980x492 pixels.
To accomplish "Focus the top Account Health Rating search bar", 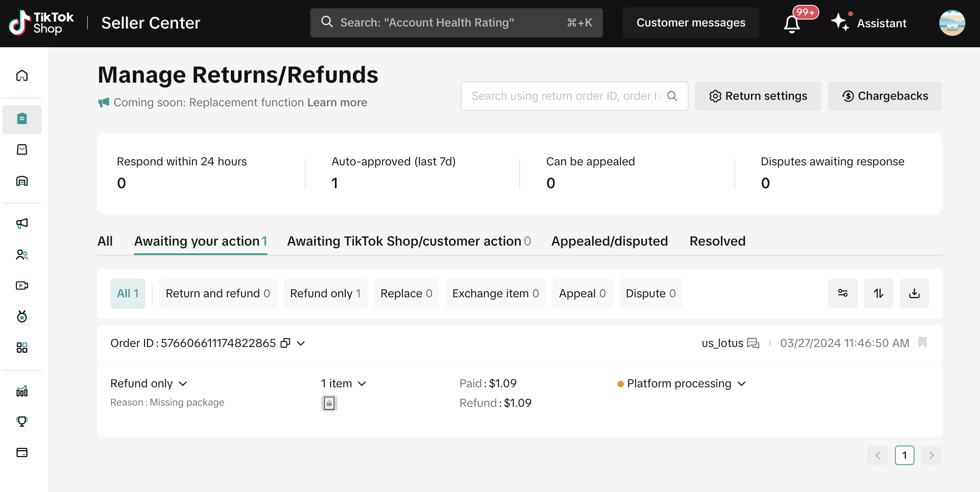I will click(x=456, y=23).
